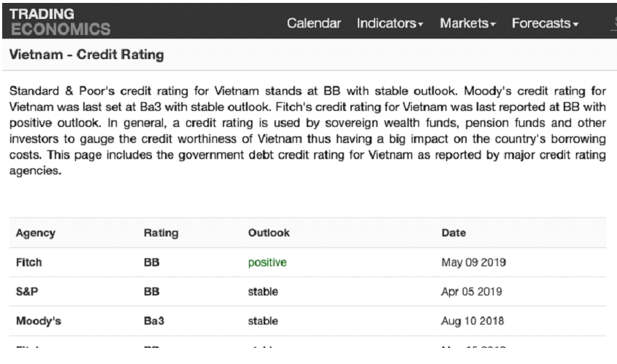The image size is (617, 364).
Task: Click the Trading Economics logo
Action: click(60, 22)
